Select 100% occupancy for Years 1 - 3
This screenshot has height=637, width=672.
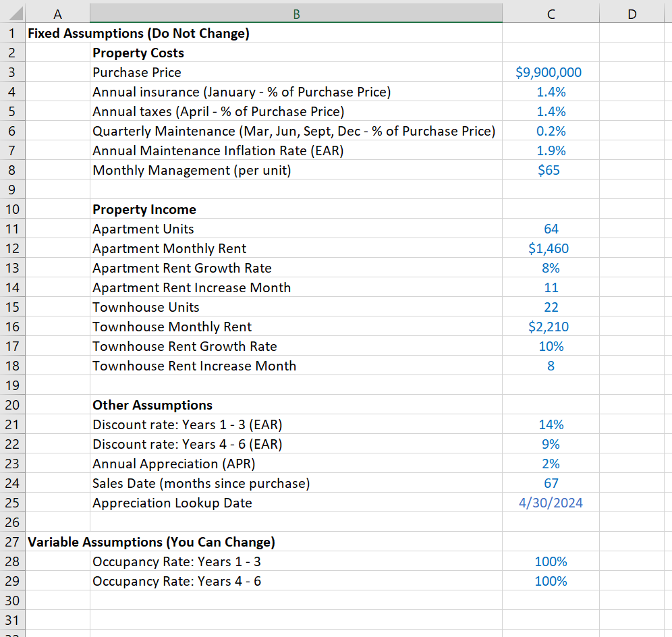click(x=551, y=561)
